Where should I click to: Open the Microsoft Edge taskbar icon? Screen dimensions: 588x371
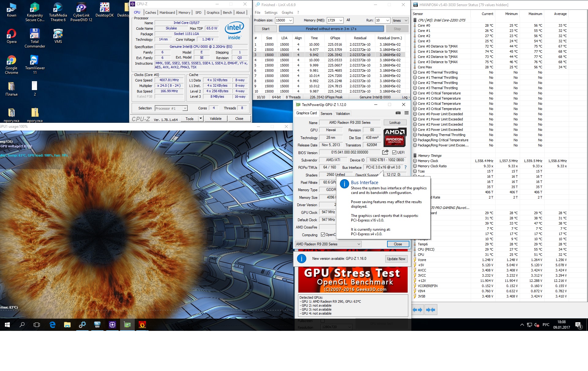coord(52,325)
